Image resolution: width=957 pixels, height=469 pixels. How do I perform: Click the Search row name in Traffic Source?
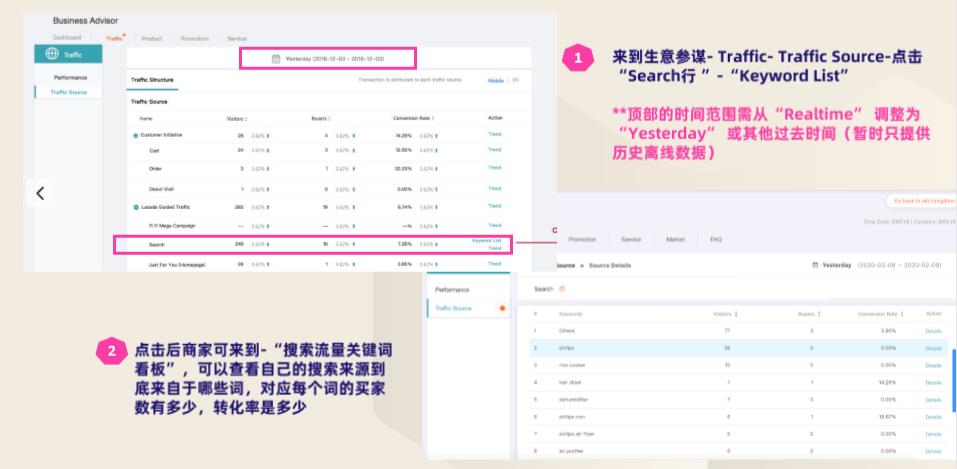coord(157,245)
